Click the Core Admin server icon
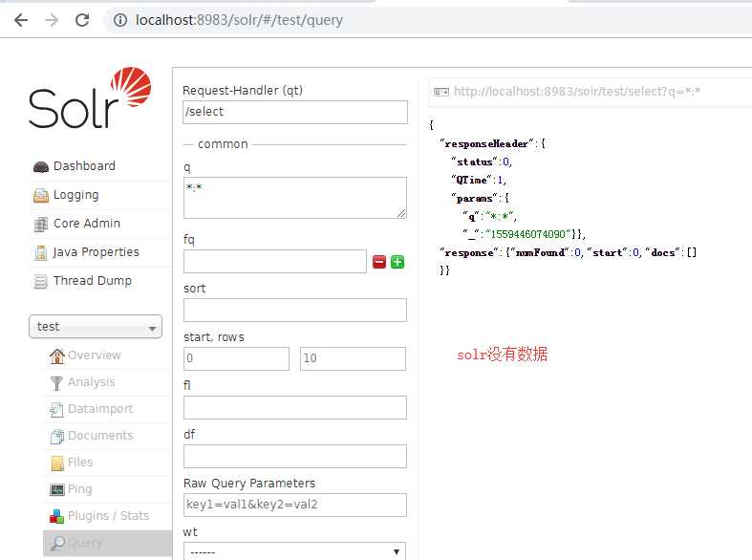This screenshot has width=752, height=560. point(41,224)
